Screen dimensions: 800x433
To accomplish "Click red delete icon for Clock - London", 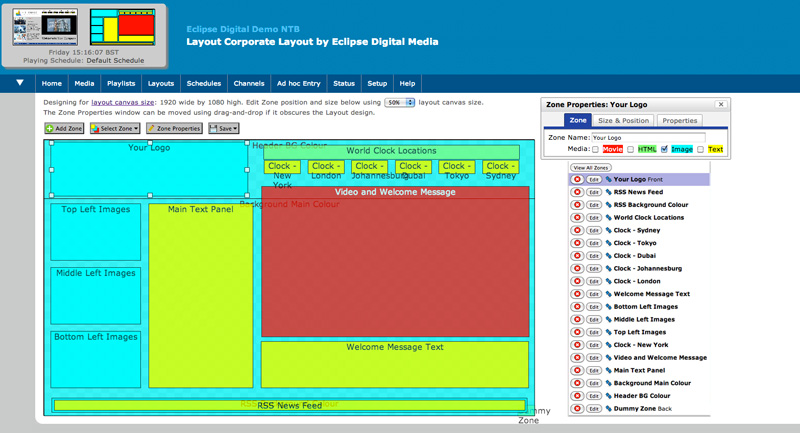I will coord(577,282).
